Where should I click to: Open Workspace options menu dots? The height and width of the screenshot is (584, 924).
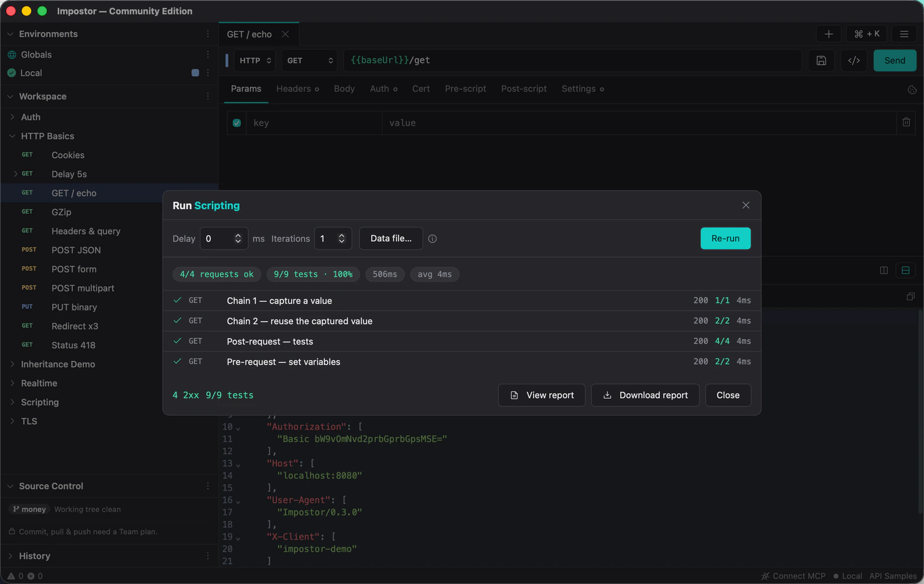208,96
